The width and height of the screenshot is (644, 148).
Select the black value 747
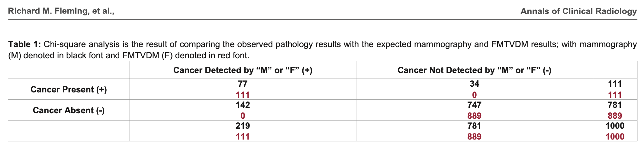[474, 105]
